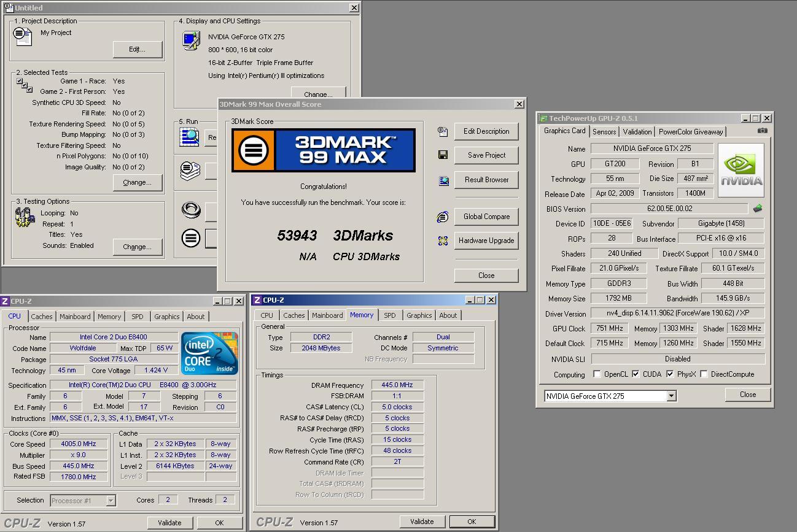Screen dimensions: 797x532
Task: Click the right CPU-Z window title icon
Action: (257, 300)
